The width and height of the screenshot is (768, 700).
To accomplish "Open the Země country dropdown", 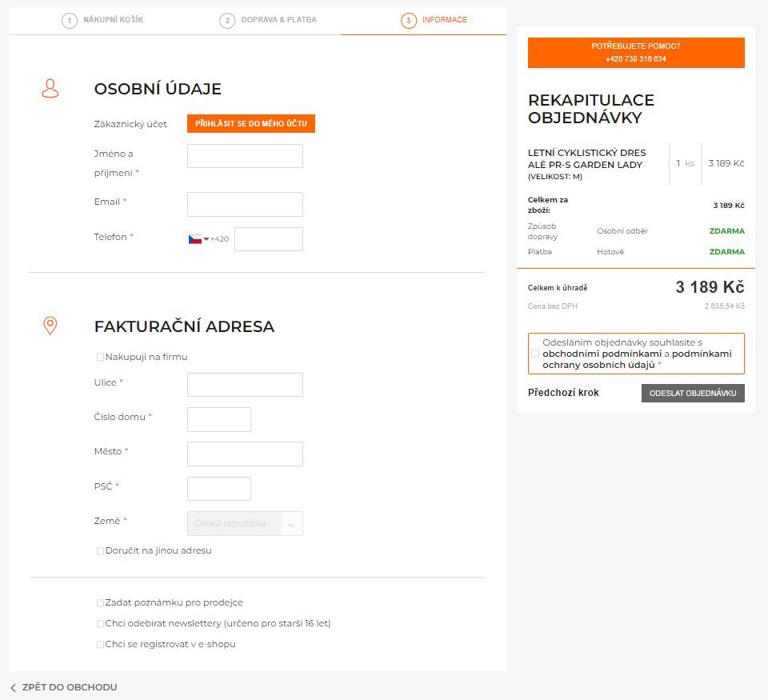I will [x=245, y=524].
